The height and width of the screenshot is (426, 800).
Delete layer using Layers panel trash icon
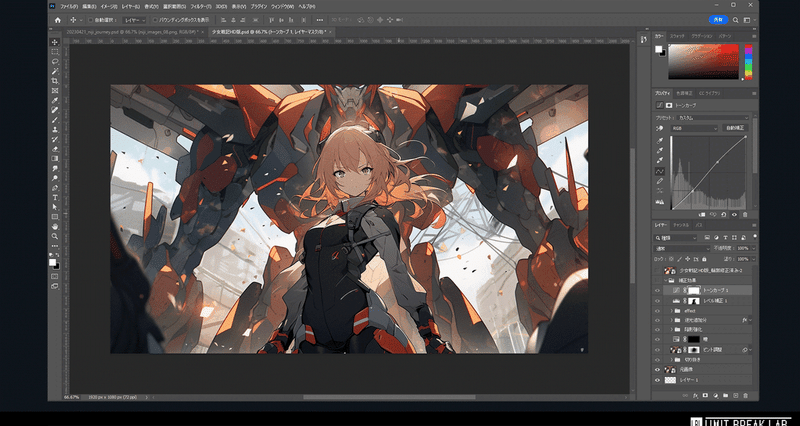[x=745, y=395]
